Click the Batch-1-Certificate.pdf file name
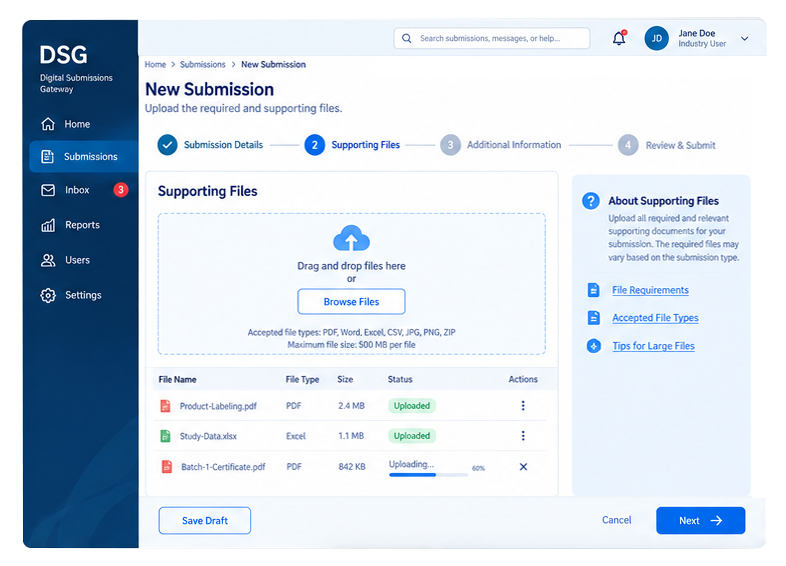 click(x=223, y=467)
